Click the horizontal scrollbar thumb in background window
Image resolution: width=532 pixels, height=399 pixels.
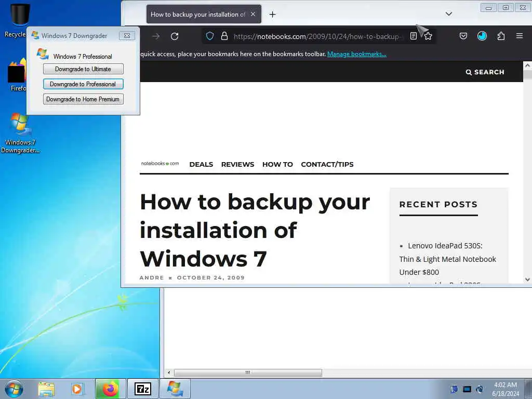(248, 373)
